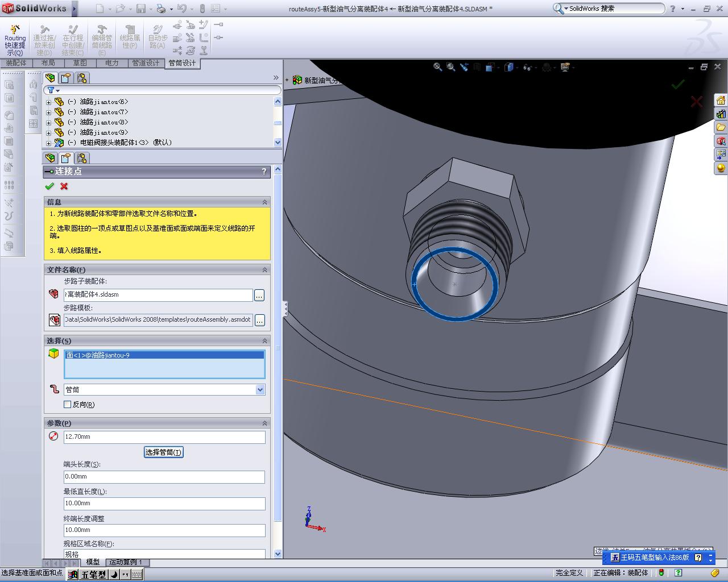Click the 端头长度 input field
The image size is (728, 582).
[164, 477]
